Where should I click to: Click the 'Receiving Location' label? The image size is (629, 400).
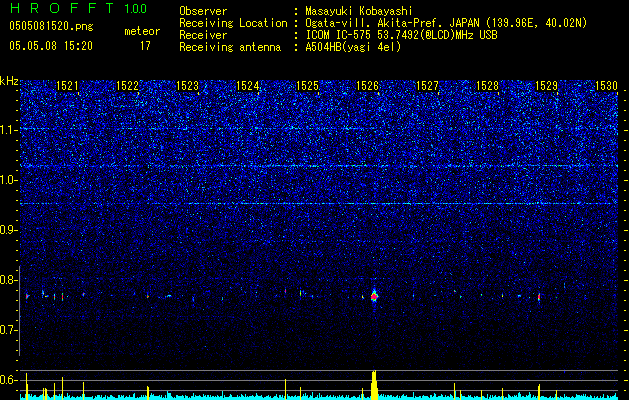(x=233, y=23)
